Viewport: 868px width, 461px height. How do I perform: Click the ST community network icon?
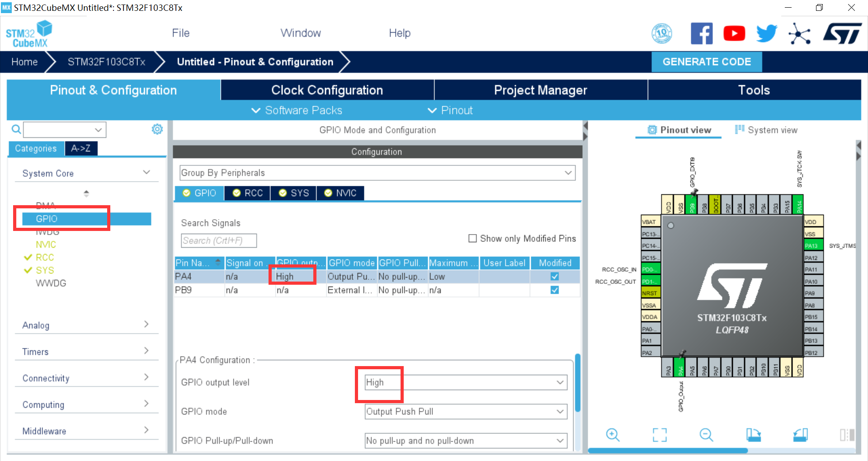799,33
